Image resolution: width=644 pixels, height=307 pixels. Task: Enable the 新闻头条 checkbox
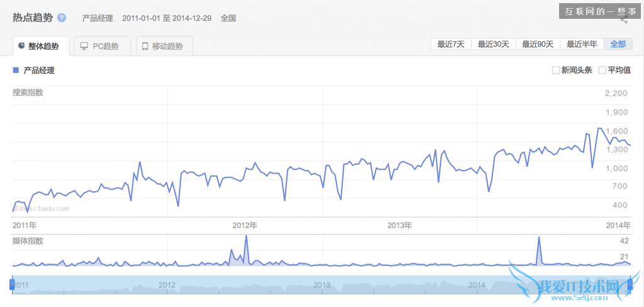[556, 70]
